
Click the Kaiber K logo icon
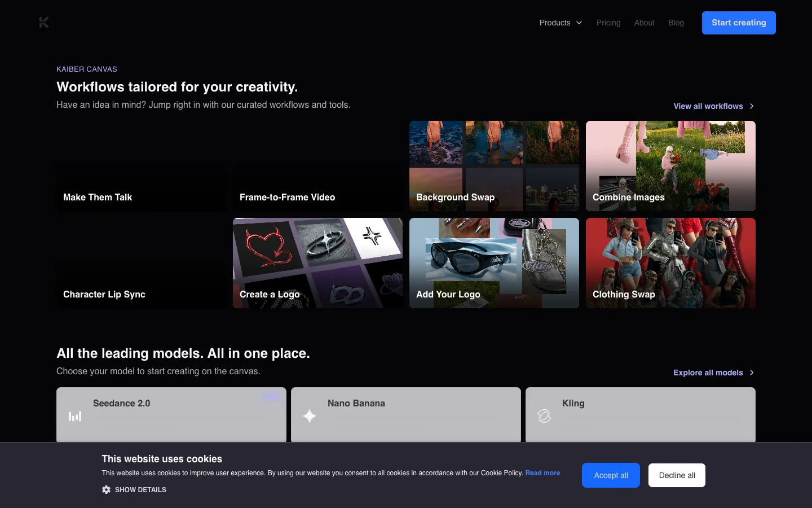point(44,23)
